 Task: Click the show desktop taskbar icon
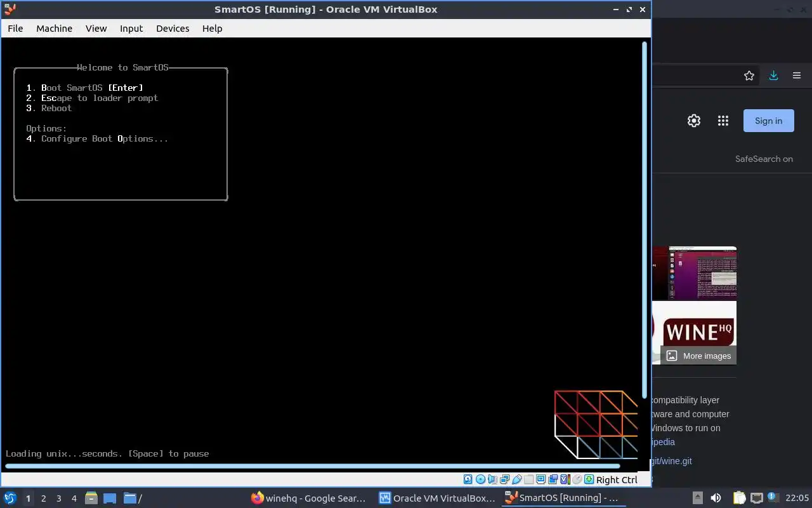pyautogui.click(x=110, y=498)
